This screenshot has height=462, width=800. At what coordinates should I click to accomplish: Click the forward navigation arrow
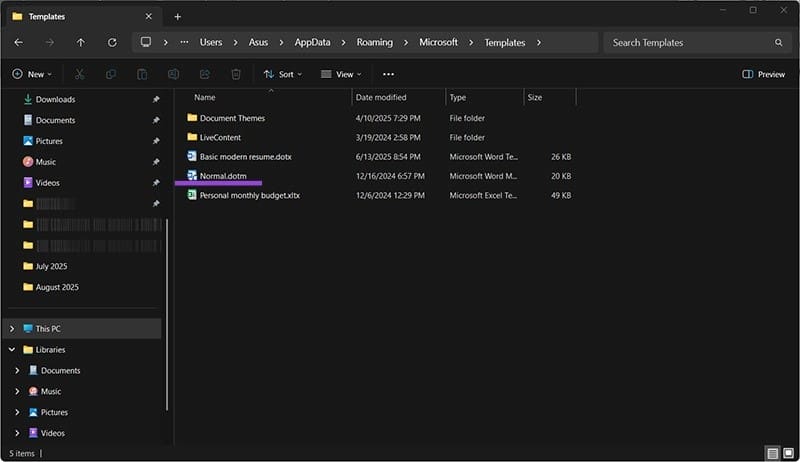pos(49,42)
